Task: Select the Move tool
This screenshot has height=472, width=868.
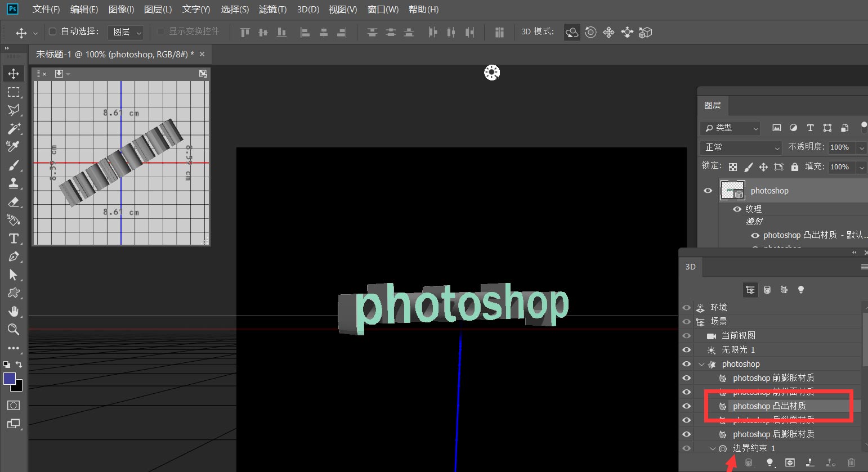Action: 14,73
